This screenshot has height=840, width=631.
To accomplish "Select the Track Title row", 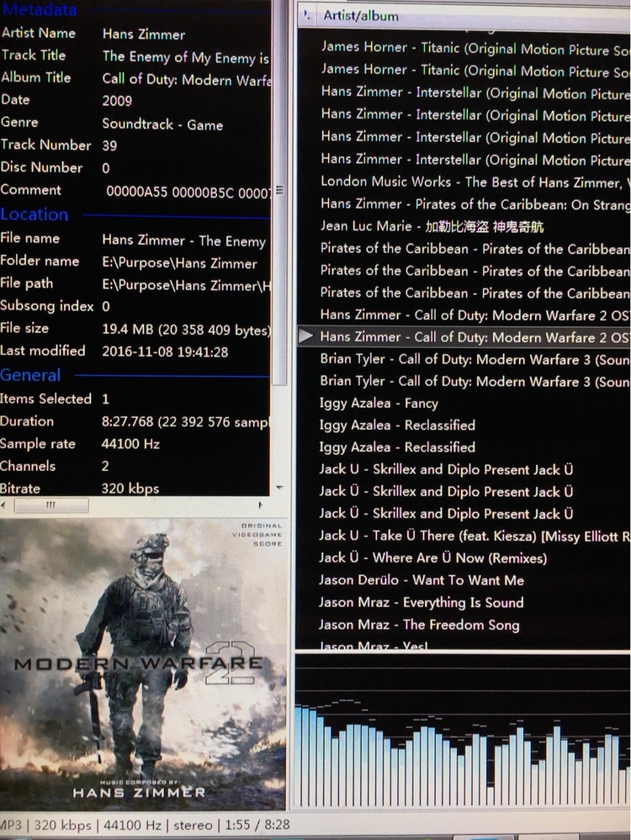I will pos(135,55).
